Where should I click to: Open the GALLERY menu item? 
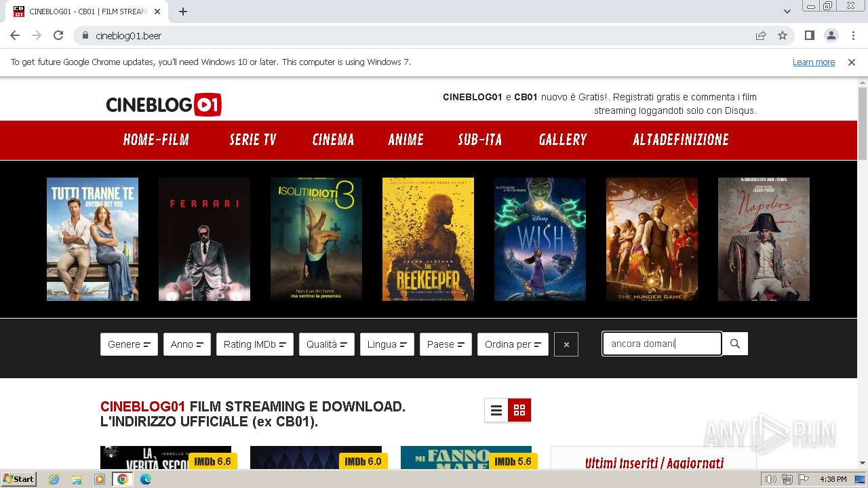[x=563, y=140]
